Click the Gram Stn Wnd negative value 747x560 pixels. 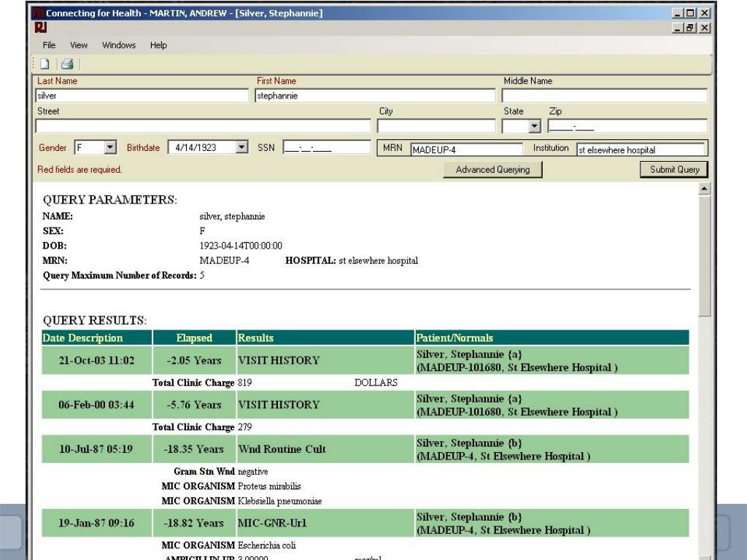(x=253, y=472)
